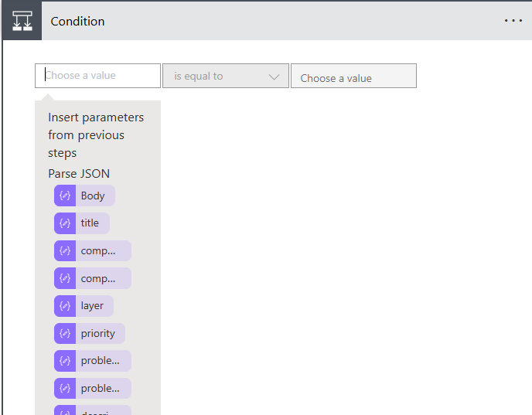Image resolution: width=532 pixels, height=415 pixels.
Task: Click the purple icon beside title
Action: pyautogui.click(x=65, y=223)
